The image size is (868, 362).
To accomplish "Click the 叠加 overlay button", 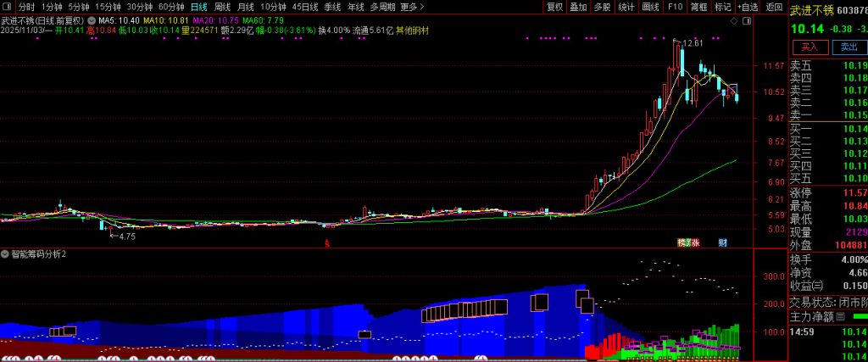I will point(578,7).
